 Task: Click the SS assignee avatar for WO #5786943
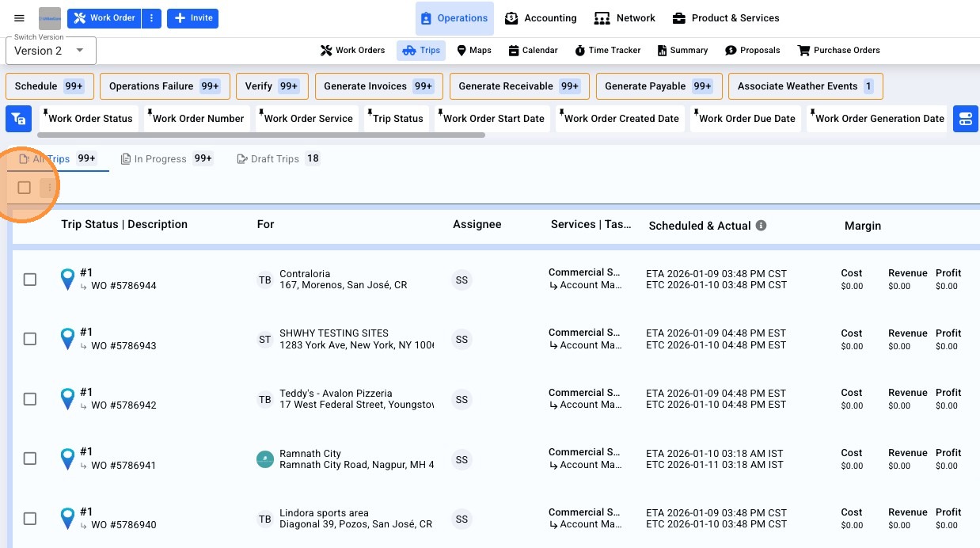(x=462, y=340)
